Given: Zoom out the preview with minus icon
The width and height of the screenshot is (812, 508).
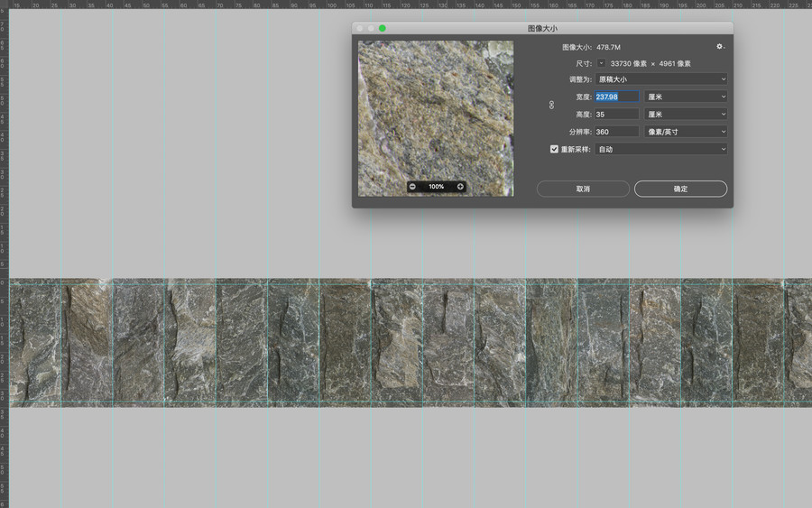Looking at the screenshot, I should [x=412, y=187].
